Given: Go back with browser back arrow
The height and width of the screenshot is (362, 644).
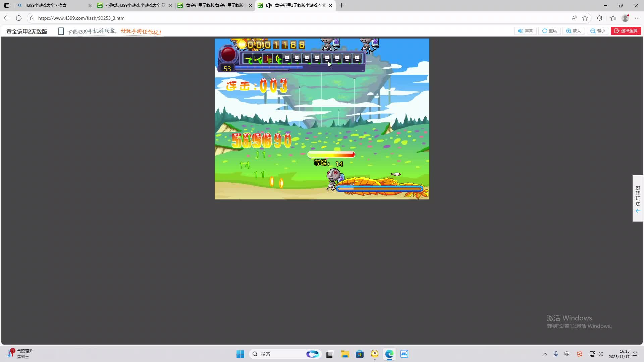Looking at the screenshot, I should click(7, 18).
